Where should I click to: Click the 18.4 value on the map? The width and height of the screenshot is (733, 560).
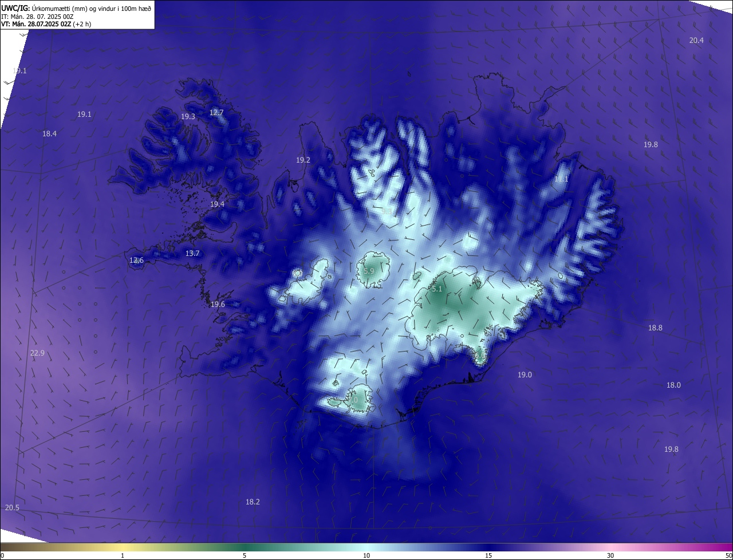pos(50,133)
